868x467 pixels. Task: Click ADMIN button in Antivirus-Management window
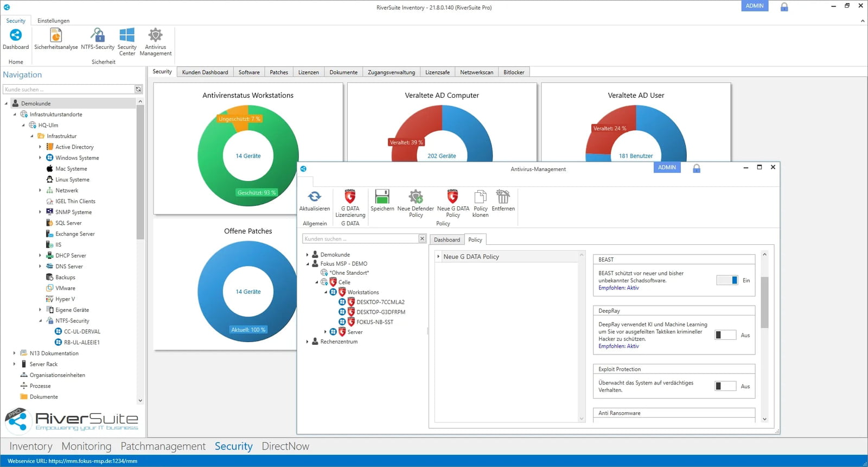(667, 167)
